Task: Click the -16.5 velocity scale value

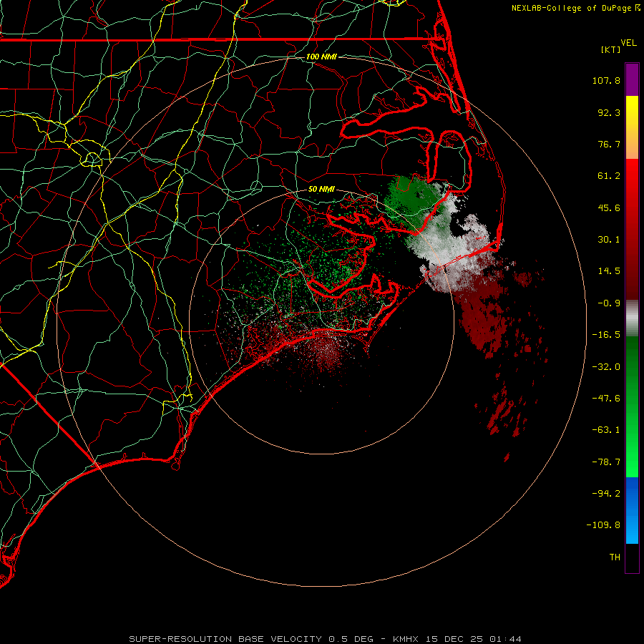Action: click(606, 335)
